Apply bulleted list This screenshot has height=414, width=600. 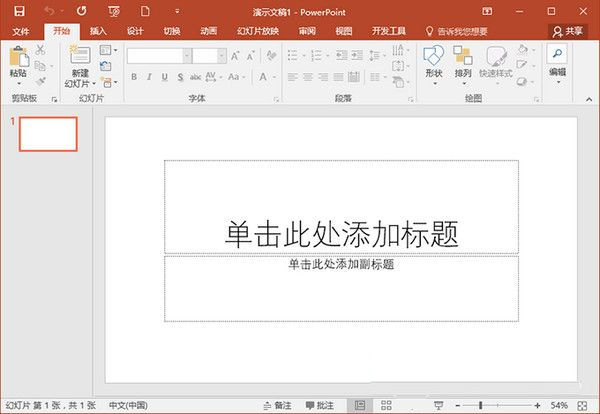[293, 55]
